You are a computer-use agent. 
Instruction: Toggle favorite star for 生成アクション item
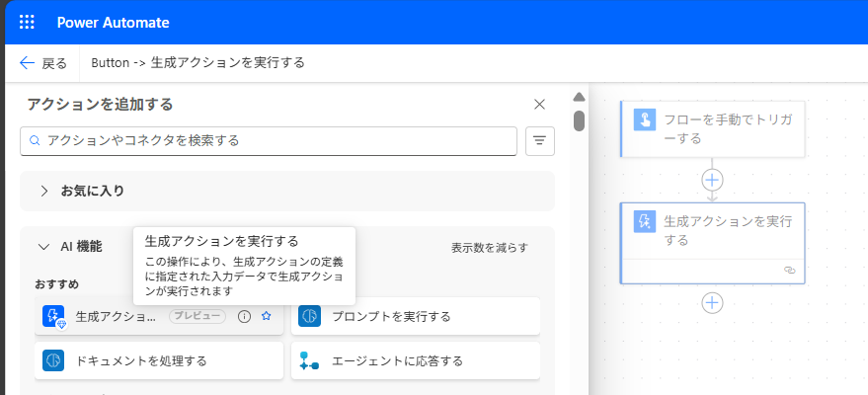pyautogui.click(x=266, y=316)
